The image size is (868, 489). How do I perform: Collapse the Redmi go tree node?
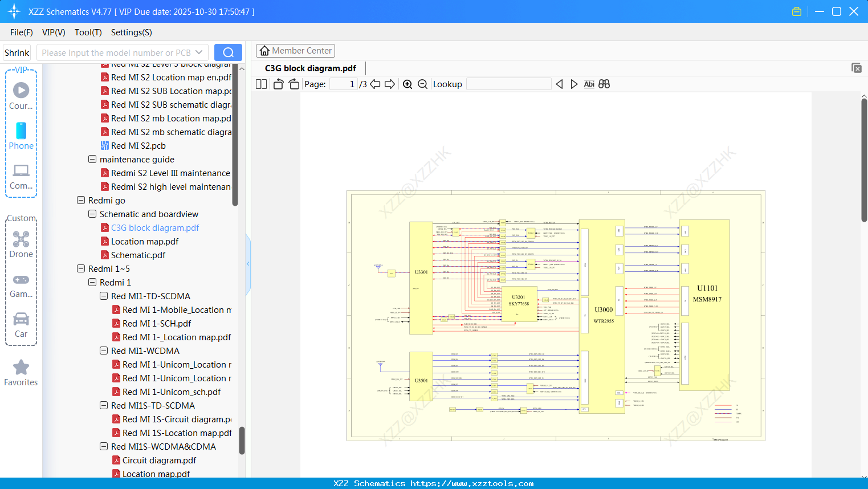[81, 200]
